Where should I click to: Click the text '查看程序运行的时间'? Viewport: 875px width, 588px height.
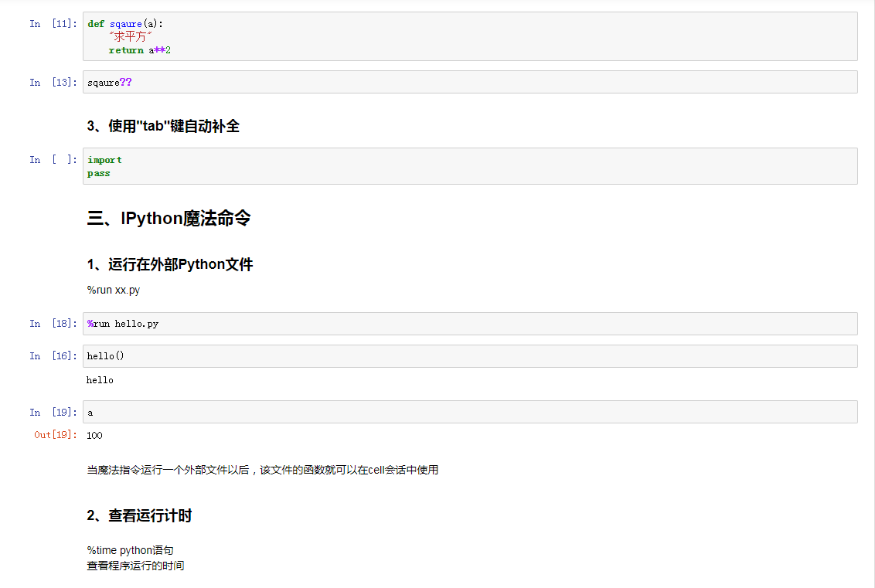coord(135,566)
